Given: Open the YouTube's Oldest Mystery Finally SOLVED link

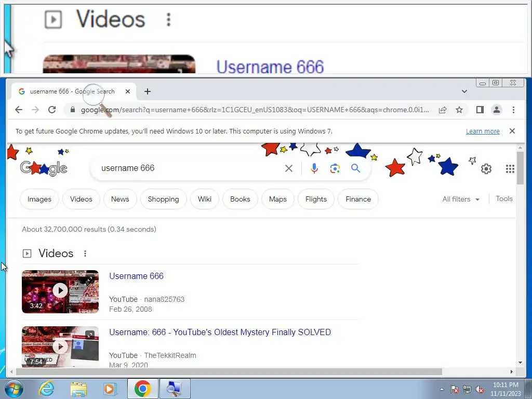Looking at the screenshot, I should 220,332.
